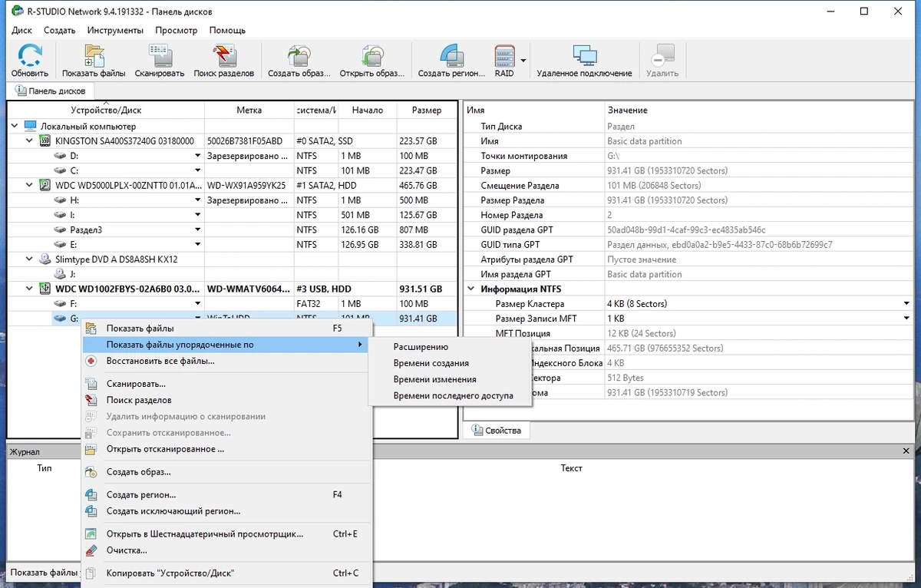Click the Создать регион toolbar icon
This screenshot has width=921, height=588.
tap(451, 61)
